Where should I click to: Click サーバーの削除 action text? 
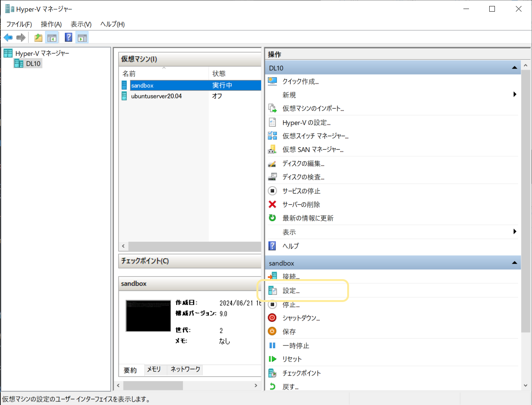click(301, 205)
